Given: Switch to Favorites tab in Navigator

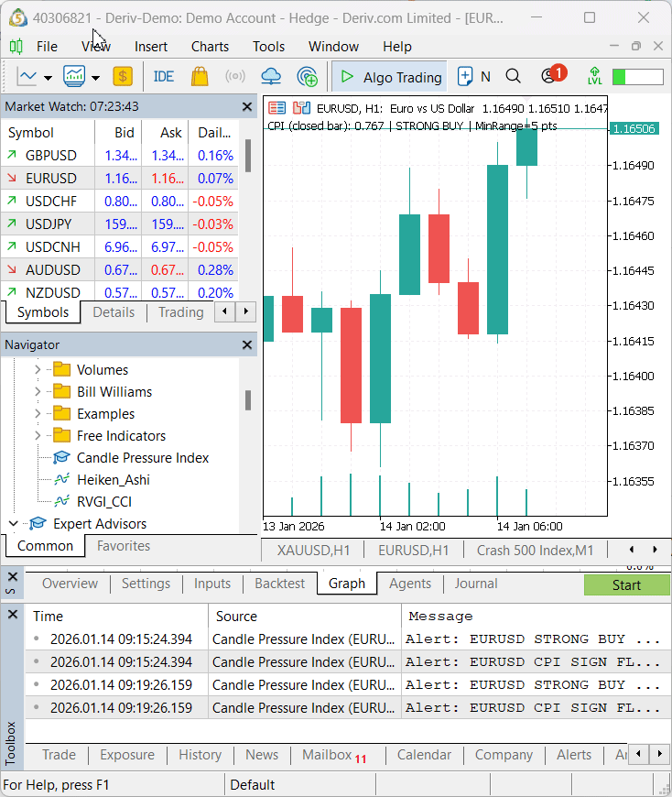Looking at the screenshot, I should (124, 546).
